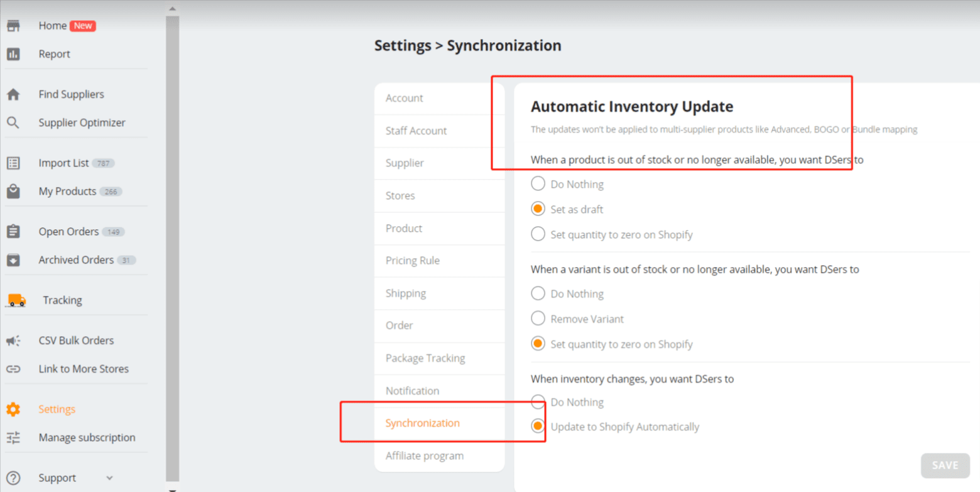This screenshot has width=980, height=492.
Task: Click the Archived Orders box icon
Action: 13,260
